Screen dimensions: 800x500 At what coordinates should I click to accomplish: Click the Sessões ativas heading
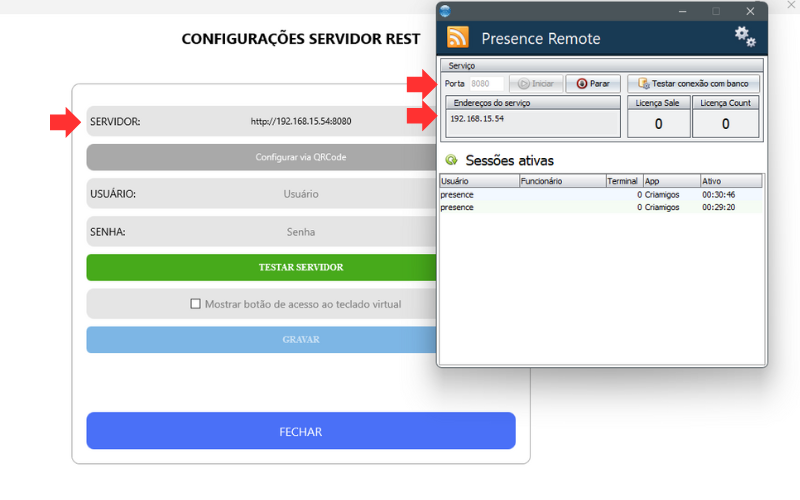click(x=509, y=160)
